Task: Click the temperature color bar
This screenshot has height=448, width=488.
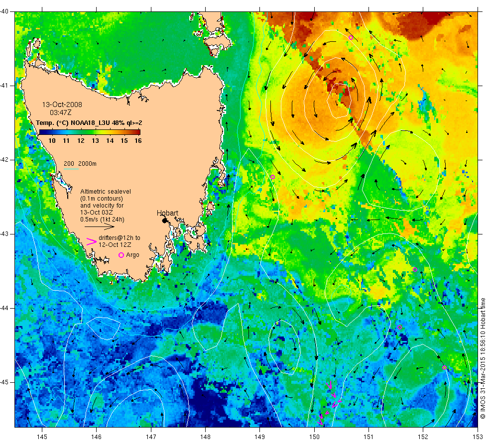Action: tap(90, 132)
